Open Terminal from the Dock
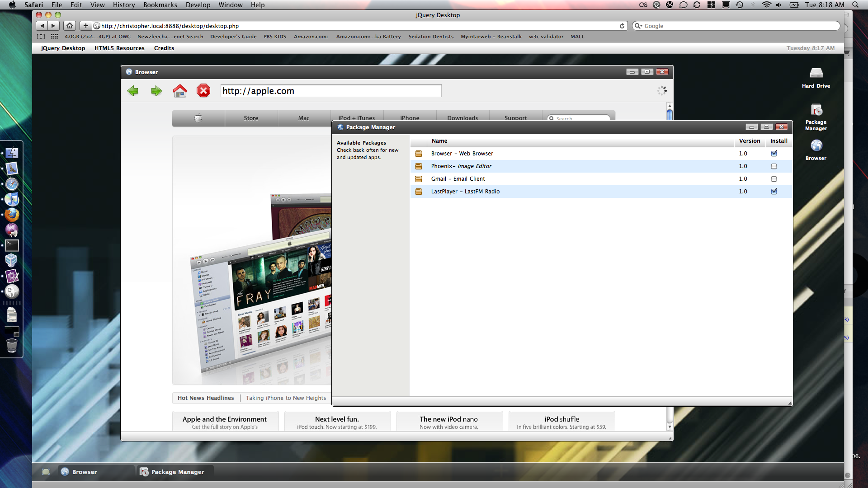Viewport: 868px width, 488px height. coord(12,245)
